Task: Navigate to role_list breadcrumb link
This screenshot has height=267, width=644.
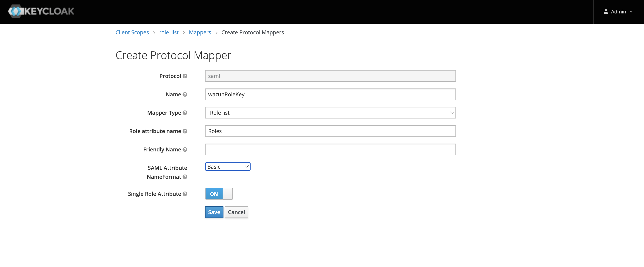Action: click(169, 32)
